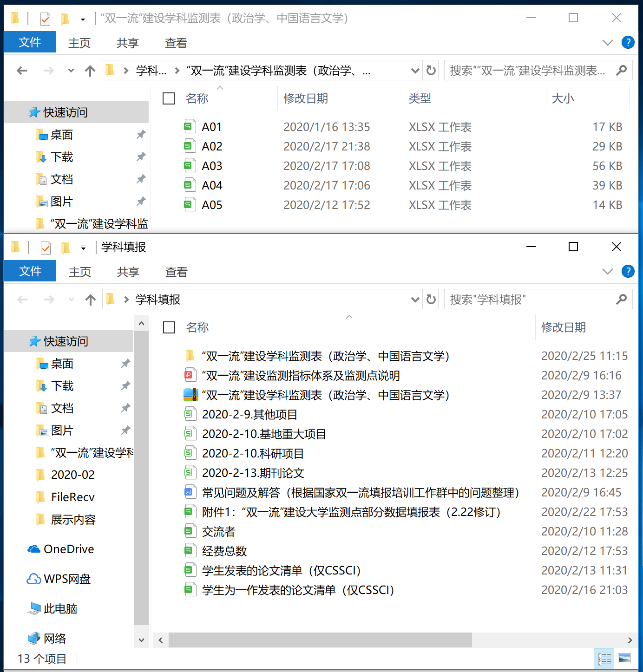Screen dimensions: 643x672
Task: Open the PDF “双一流”建设监测指标体系及监测点说明
Action: (301, 376)
